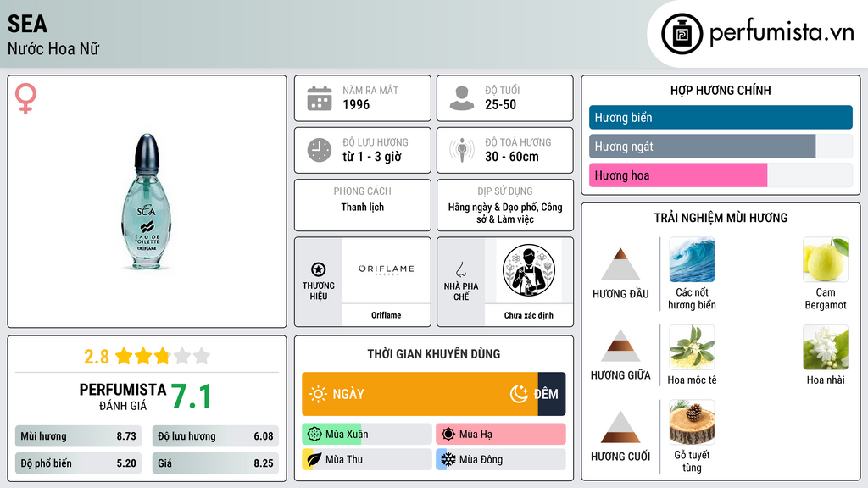This screenshot has width=868, height=488.
Task: Click the nose icon above Nhà pha chế
Action: (x=460, y=269)
